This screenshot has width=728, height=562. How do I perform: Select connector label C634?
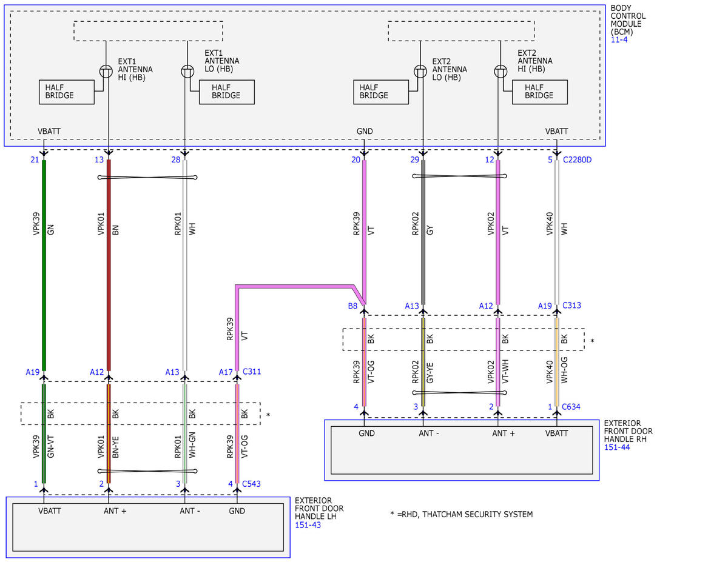571,407
